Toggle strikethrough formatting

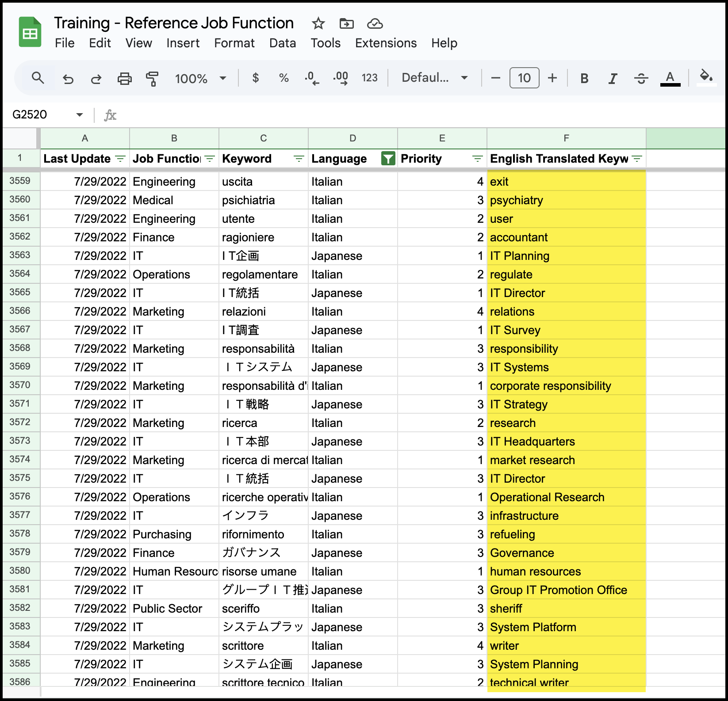pyautogui.click(x=641, y=79)
